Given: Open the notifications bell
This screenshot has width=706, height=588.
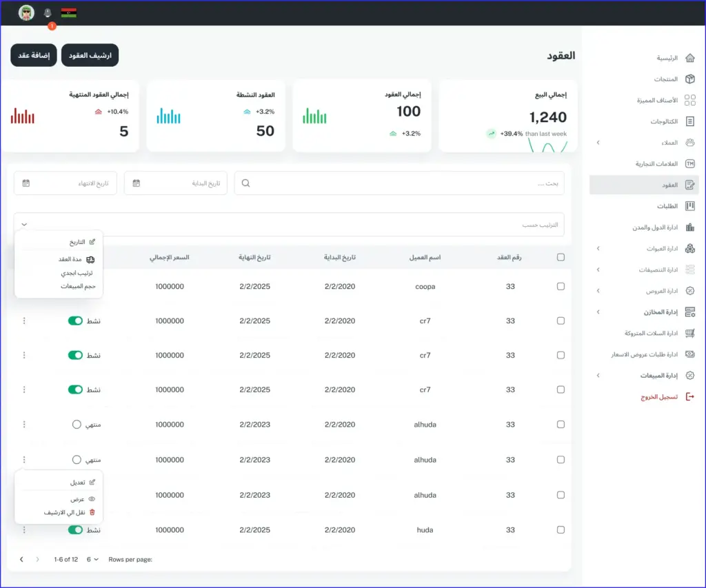Looking at the screenshot, I should click(48, 12).
